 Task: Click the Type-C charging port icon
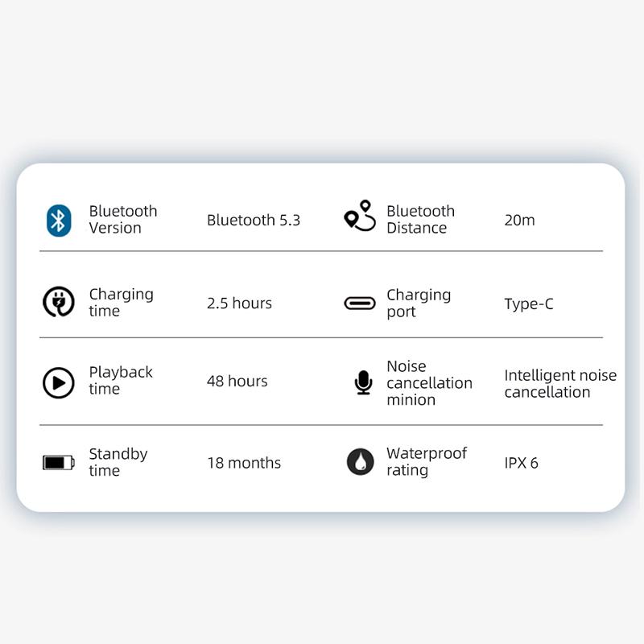coord(360,303)
